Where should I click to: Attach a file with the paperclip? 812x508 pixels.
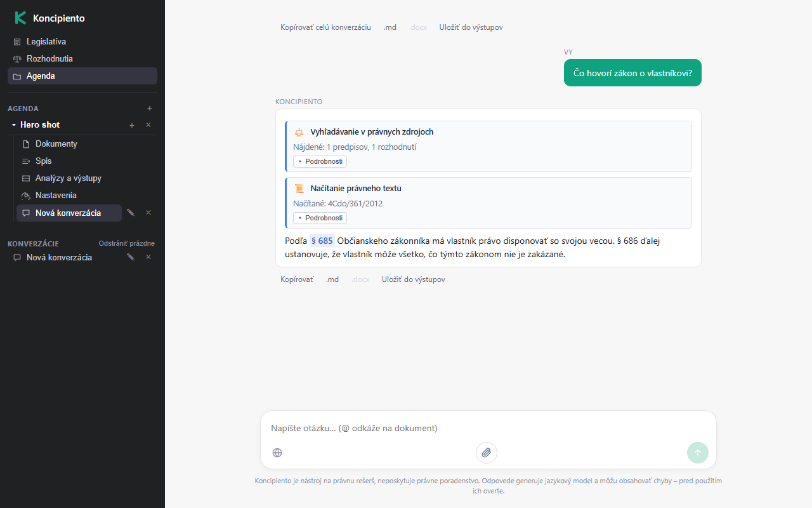click(x=487, y=453)
